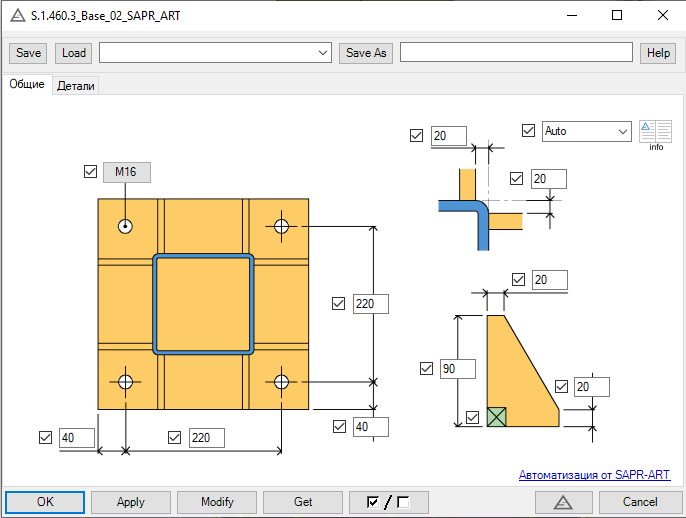Switch to the Детали tab
686x518 pixels.
[76, 86]
